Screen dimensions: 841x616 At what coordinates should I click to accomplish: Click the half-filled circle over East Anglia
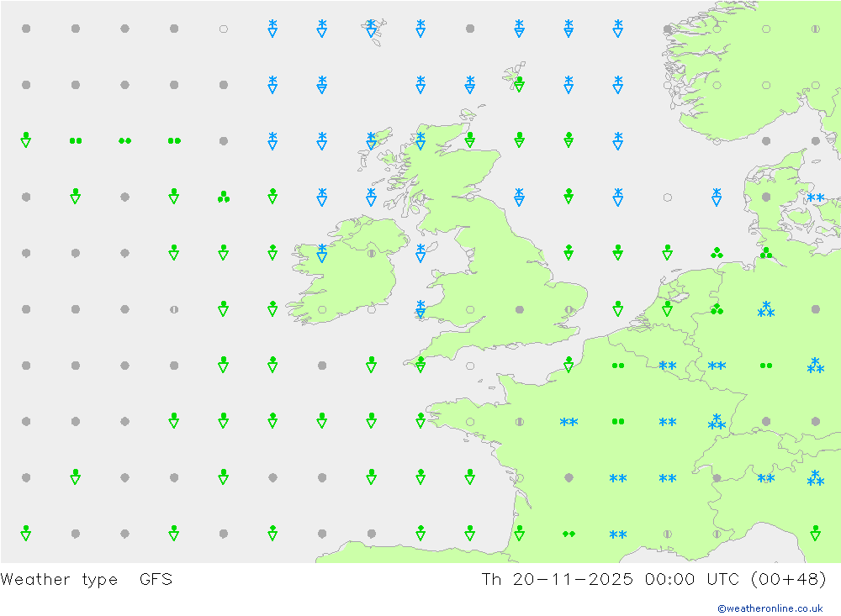(x=569, y=309)
